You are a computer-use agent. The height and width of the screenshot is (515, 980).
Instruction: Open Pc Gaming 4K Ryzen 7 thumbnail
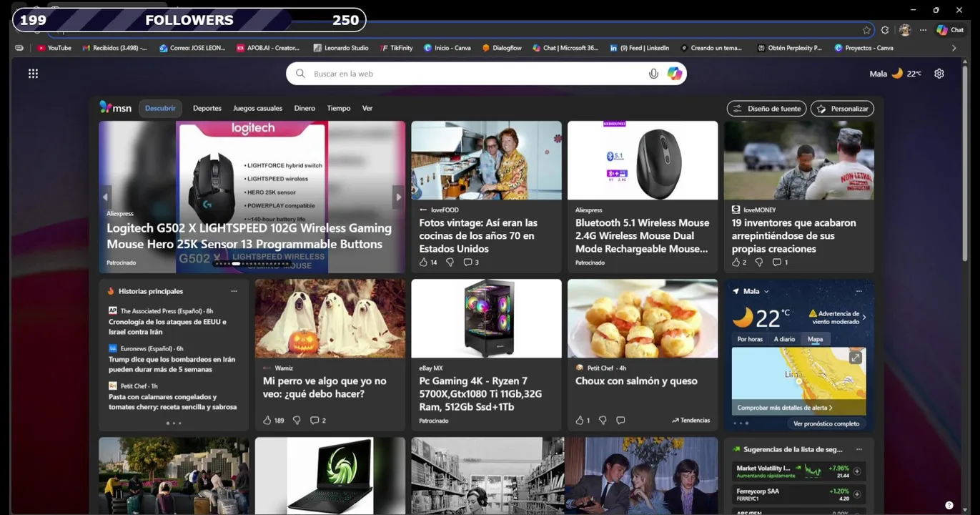pyautogui.click(x=486, y=318)
